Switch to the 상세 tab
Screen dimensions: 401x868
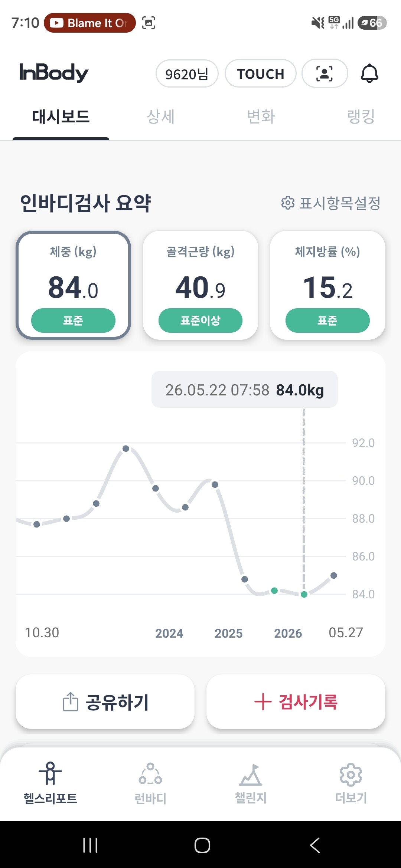(x=160, y=116)
